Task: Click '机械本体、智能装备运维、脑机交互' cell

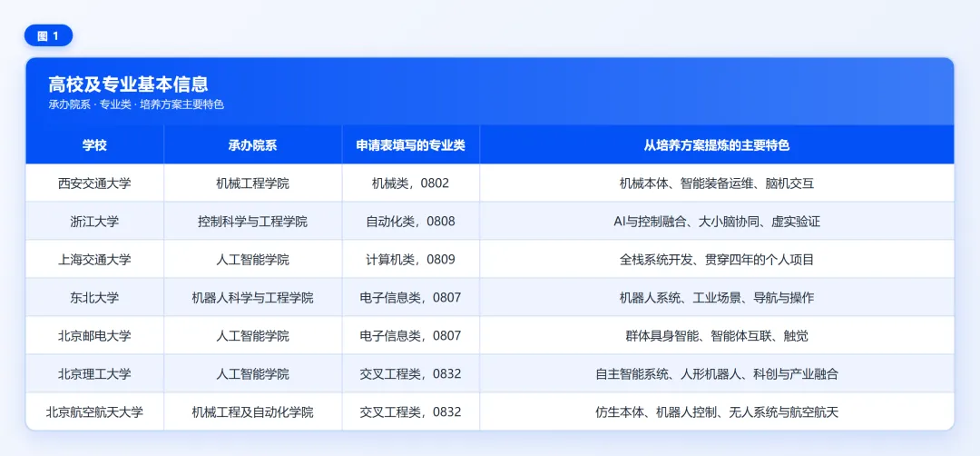Action: pos(717,183)
